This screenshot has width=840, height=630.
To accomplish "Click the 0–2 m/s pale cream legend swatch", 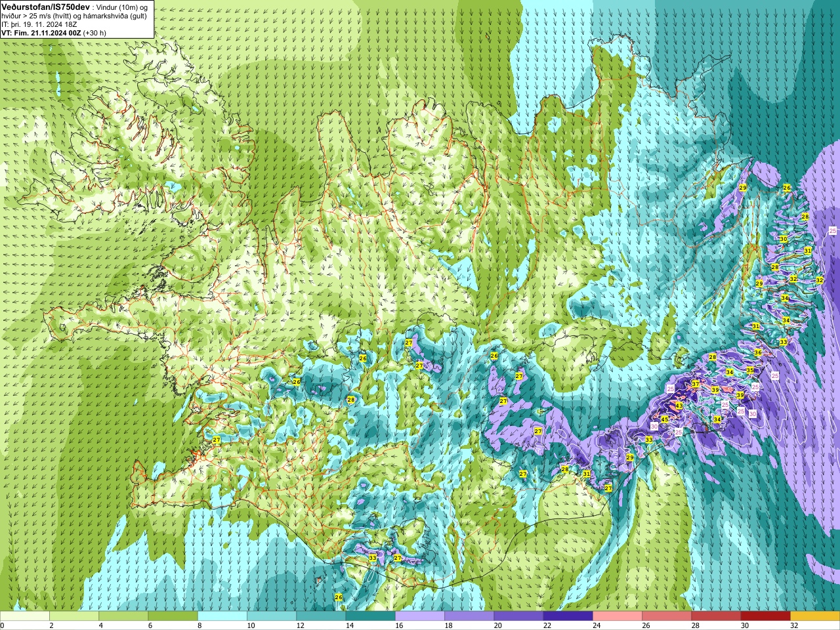I will pos(24,616).
